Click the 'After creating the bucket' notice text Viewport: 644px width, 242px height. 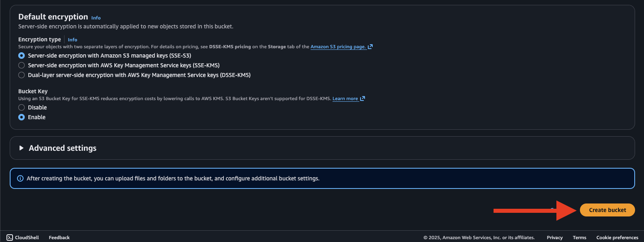[173, 178]
